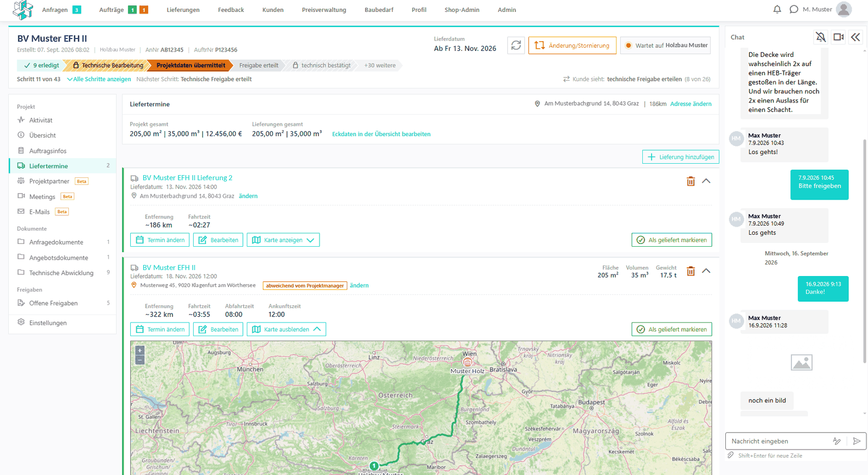
Task: Collapse the 18. Nov. delivery card chevron
Action: coord(706,271)
